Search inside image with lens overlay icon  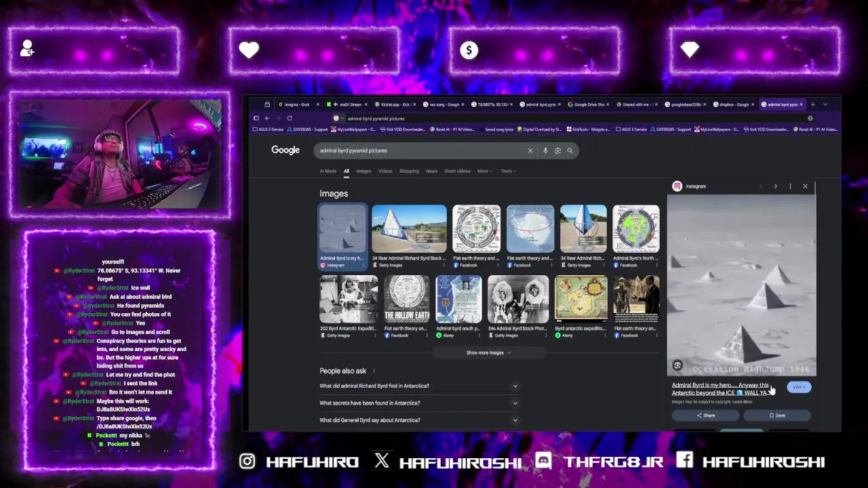coord(677,365)
